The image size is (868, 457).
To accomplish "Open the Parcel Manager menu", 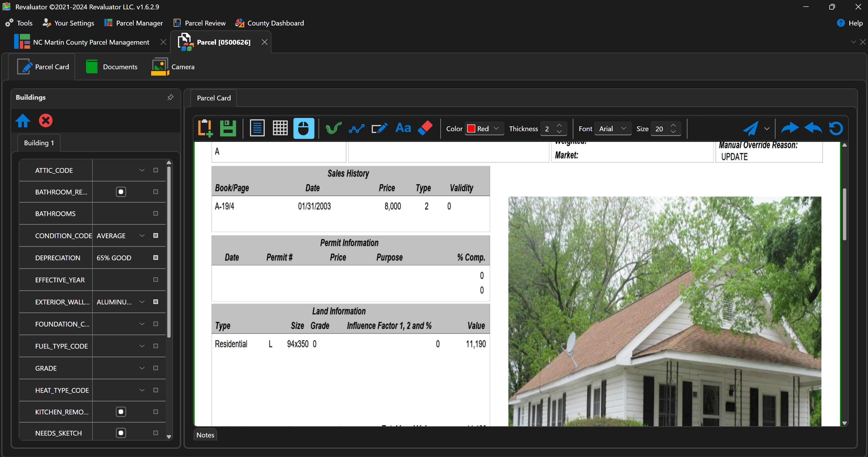I will click(x=134, y=23).
